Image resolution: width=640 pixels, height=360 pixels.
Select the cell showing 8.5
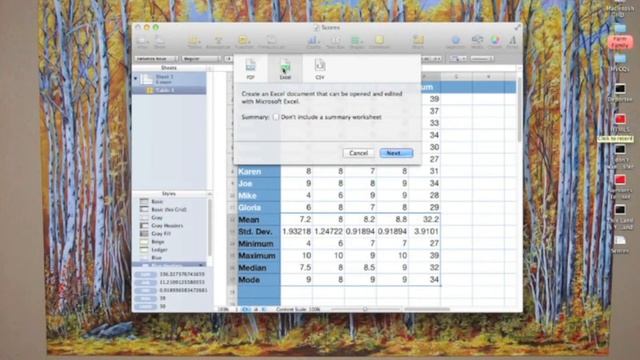tap(360, 268)
